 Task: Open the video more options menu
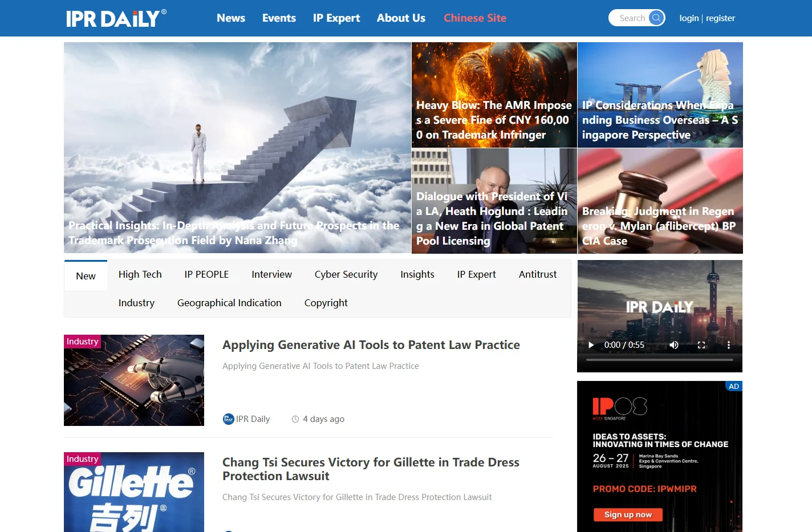point(728,345)
